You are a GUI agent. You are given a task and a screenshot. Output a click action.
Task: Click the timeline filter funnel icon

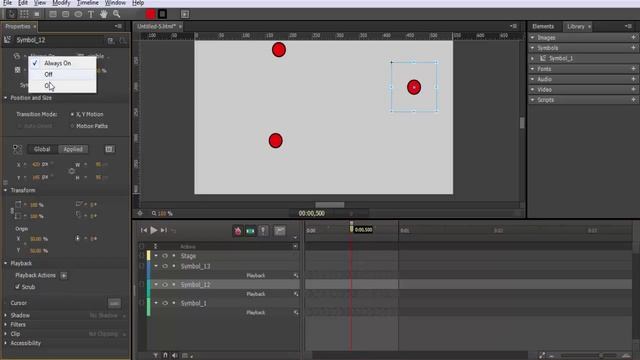point(156,356)
